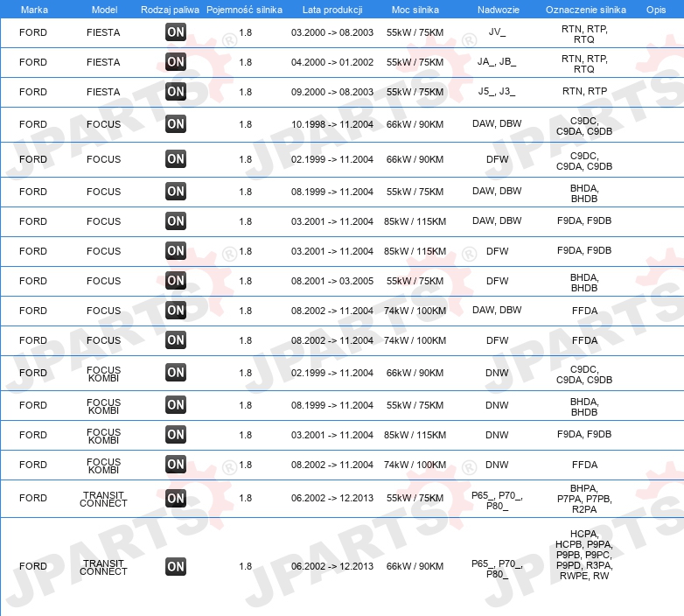The height and width of the screenshot is (616, 684).
Task: Click the ON badge in the Focus Kombi 55kW row
Action: 176,405
